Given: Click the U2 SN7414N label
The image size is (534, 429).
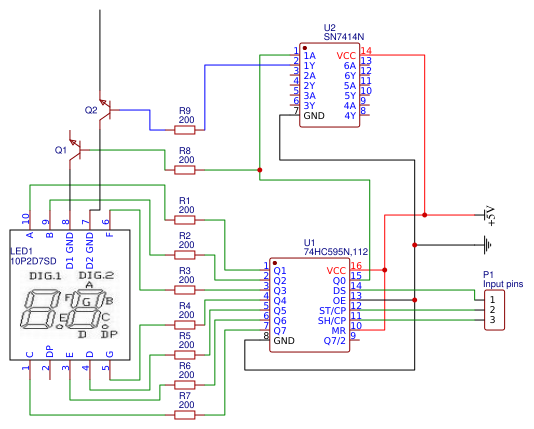Looking at the screenshot, I should tap(344, 32).
